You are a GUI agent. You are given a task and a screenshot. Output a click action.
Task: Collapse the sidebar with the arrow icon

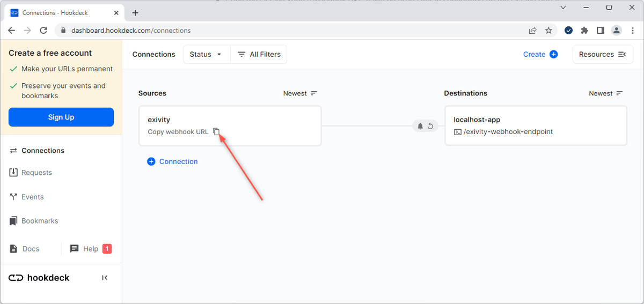click(105, 278)
